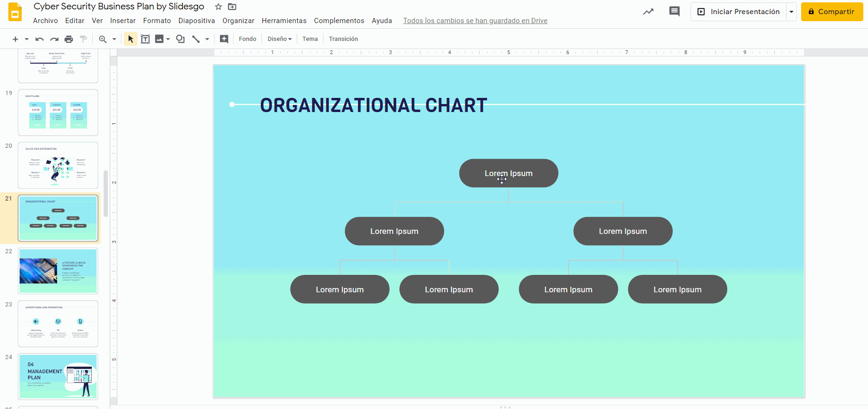Click the Tema theme button

coord(310,39)
